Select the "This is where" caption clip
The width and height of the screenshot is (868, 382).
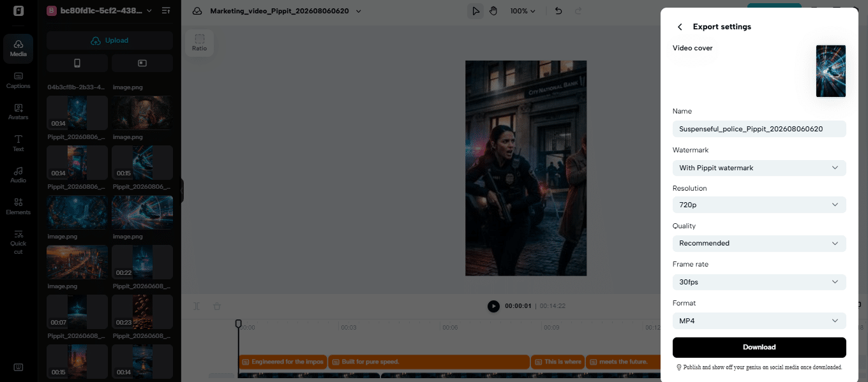pyautogui.click(x=558, y=362)
